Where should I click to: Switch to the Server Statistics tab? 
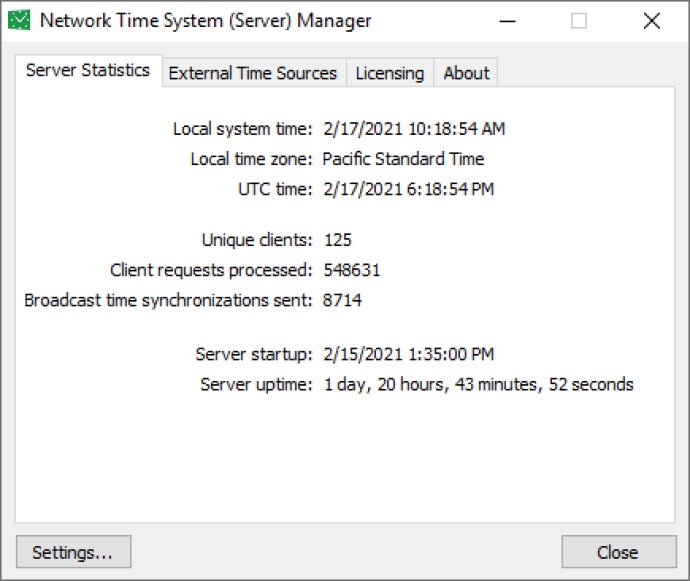88,70
